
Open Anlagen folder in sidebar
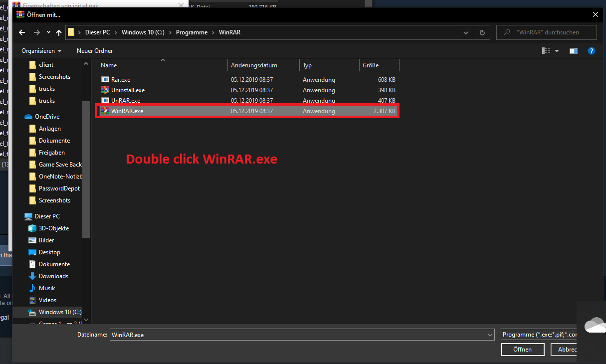point(50,129)
